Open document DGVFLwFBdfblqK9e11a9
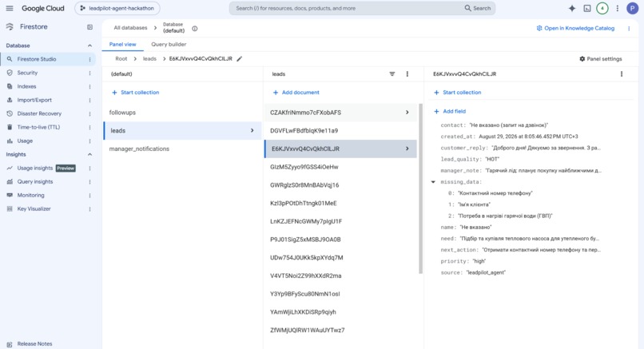This screenshot has height=349, width=644. 340,130
